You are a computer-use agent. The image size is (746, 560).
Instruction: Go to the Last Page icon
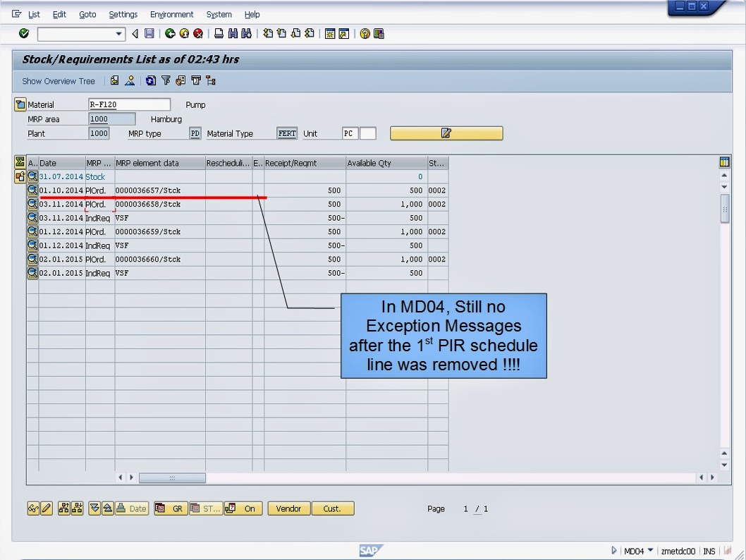coord(310,33)
